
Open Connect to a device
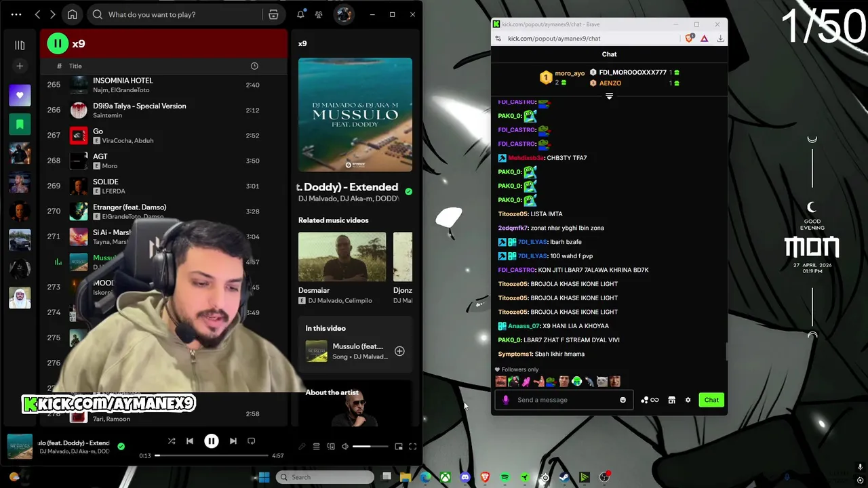point(331,447)
